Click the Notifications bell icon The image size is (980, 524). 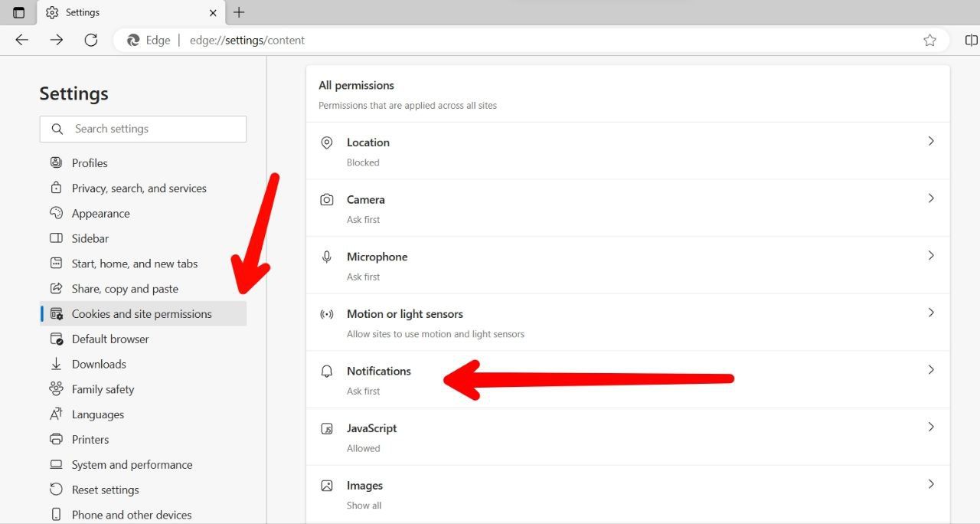click(x=327, y=370)
